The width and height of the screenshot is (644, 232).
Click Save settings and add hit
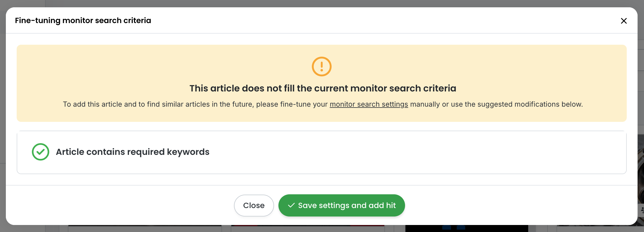[x=342, y=205]
